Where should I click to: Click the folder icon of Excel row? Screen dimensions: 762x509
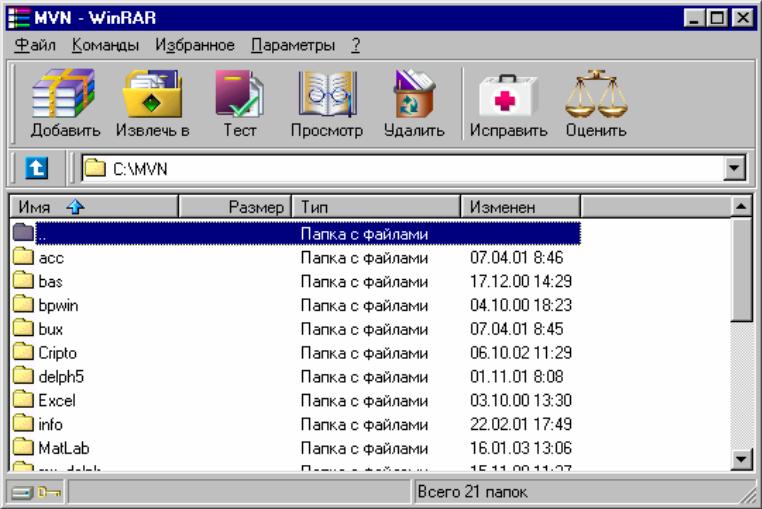23,399
